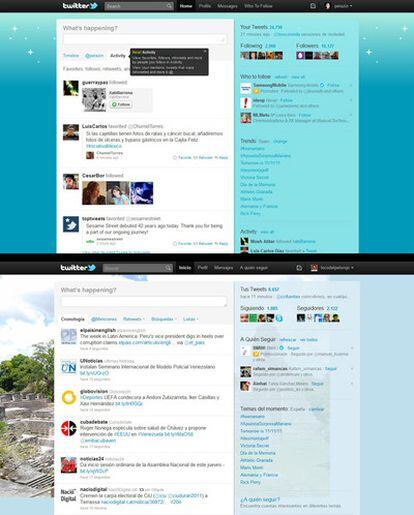Open globovision yellow ring avatar

point(69,397)
